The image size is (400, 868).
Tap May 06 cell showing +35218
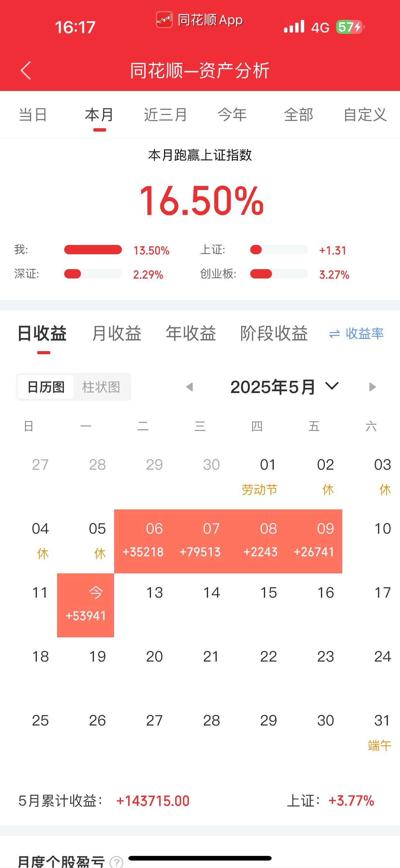click(x=143, y=541)
